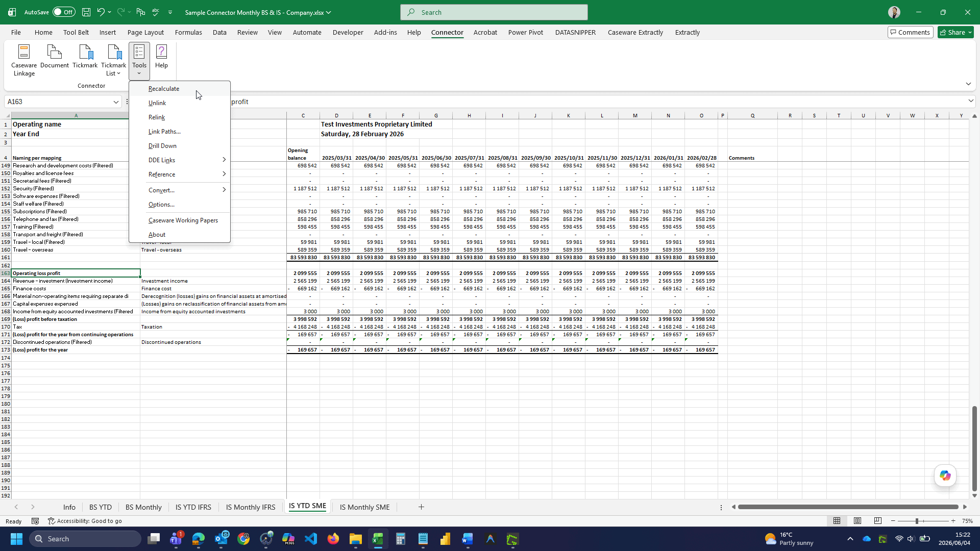Screen dimensions: 980x551
Task: Open the Name Box dropdown arrow
Action: 116,102
